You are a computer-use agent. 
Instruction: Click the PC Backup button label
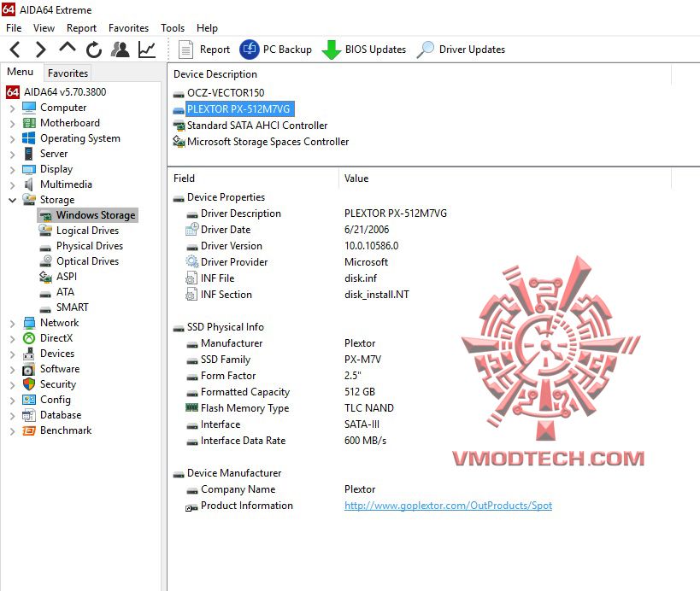point(287,50)
